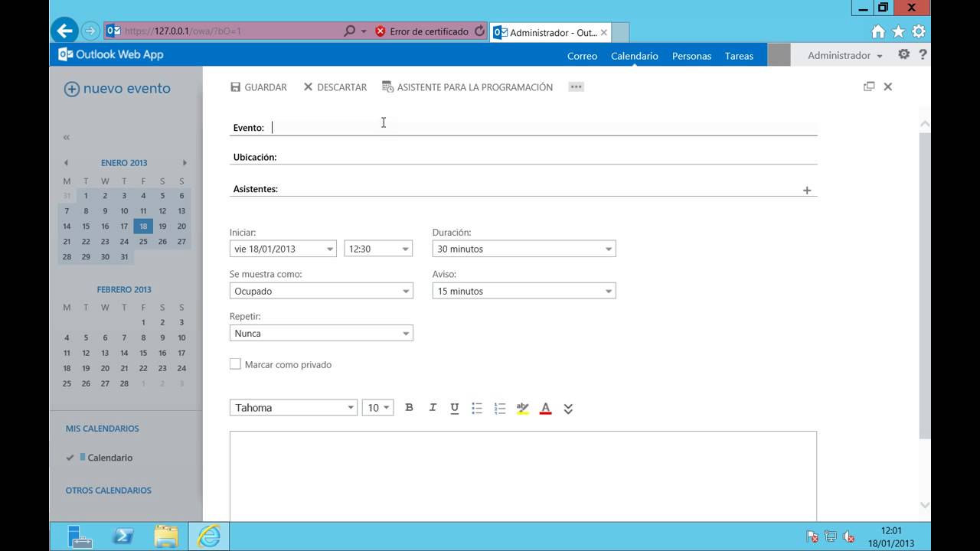Expand more formatting options chevron
Viewport: 980px width, 551px height.
568,409
